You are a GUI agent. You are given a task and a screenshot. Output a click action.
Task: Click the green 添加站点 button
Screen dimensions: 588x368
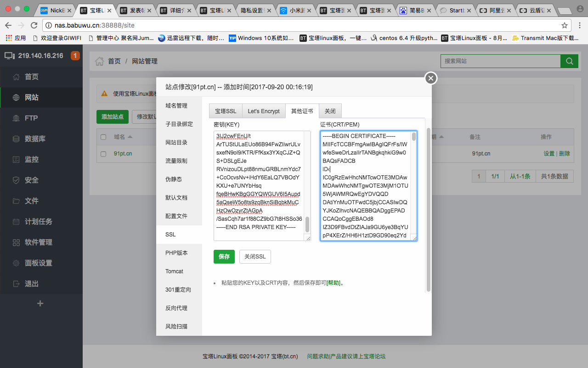113,117
